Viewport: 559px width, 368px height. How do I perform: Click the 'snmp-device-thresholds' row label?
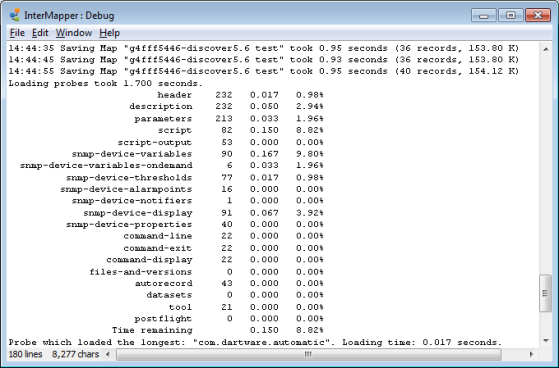click(129, 177)
